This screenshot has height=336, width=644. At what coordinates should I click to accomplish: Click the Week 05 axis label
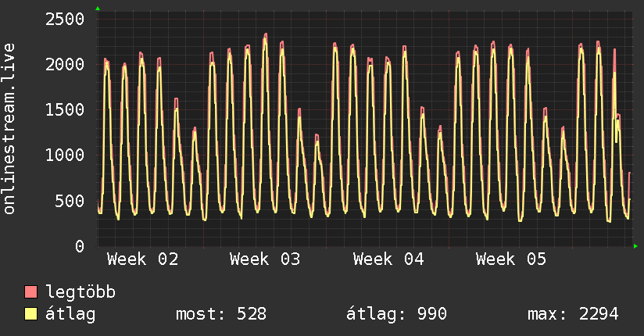coord(511,259)
